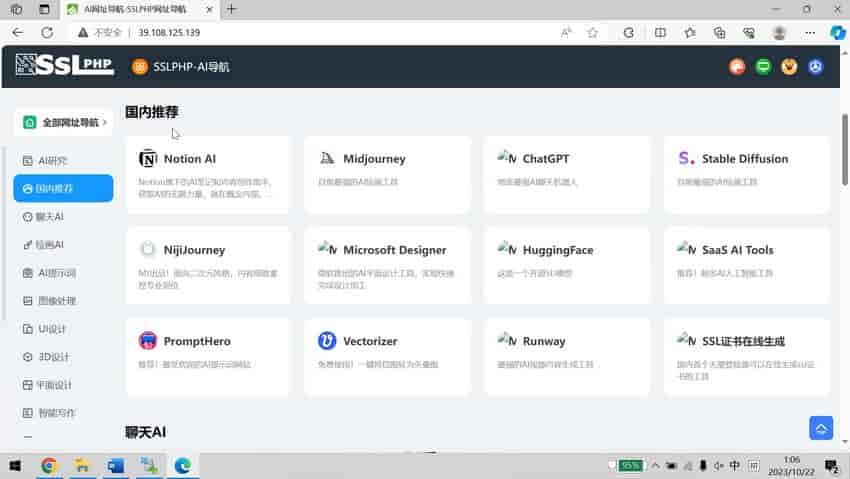Viewport: 850px width, 479px height.
Task: Click the PromptHero logo icon
Action: pos(148,341)
